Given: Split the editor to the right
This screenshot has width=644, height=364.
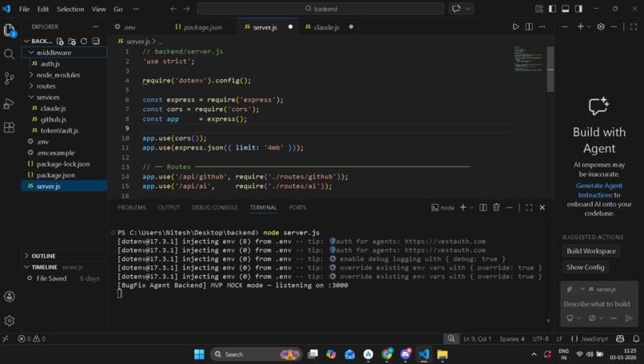Looking at the screenshot, I should (529, 26).
